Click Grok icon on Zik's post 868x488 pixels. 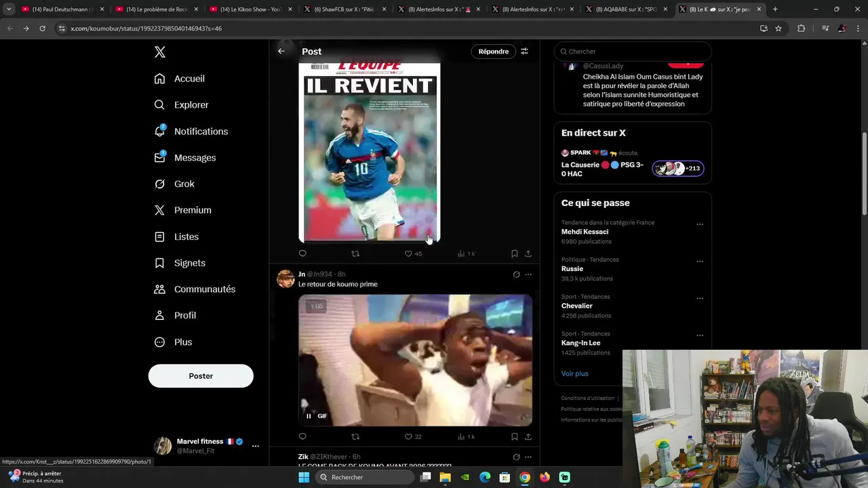click(x=516, y=457)
